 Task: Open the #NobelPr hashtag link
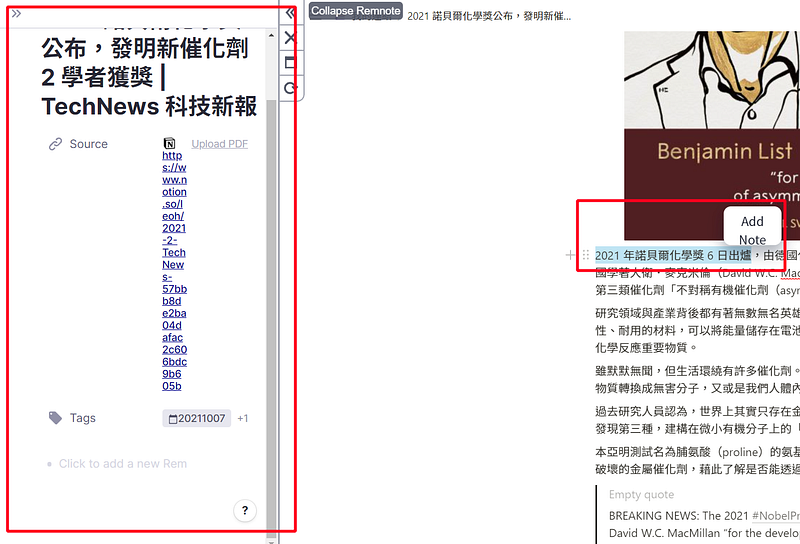[x=776, y=515]
